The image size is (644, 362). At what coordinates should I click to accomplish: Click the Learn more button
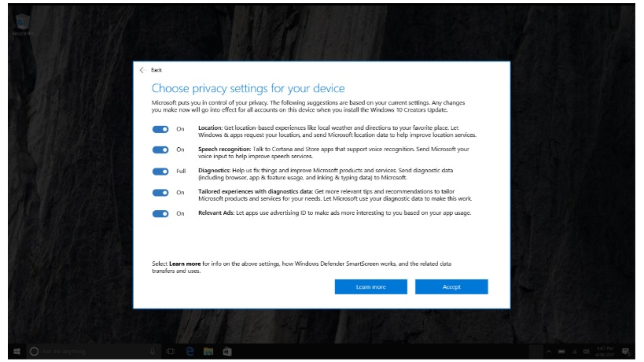[x=371, y=286]
